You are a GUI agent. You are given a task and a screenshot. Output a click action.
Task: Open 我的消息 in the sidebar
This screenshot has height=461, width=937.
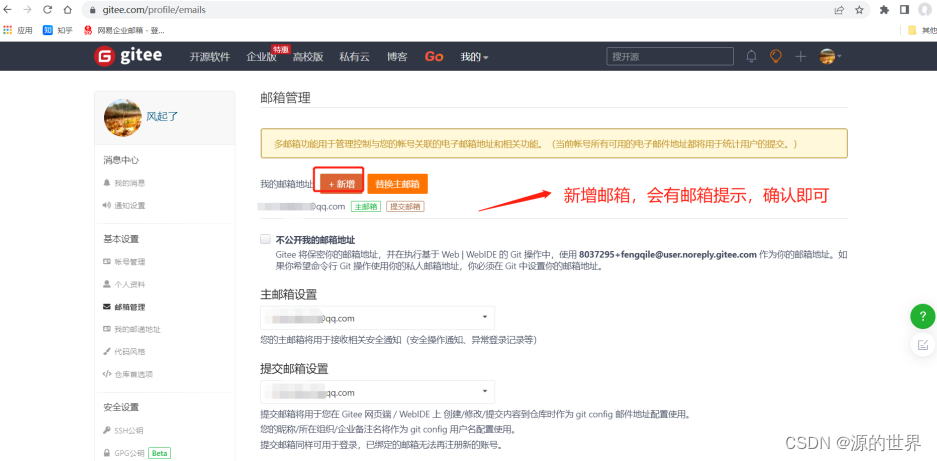[124, 183]
